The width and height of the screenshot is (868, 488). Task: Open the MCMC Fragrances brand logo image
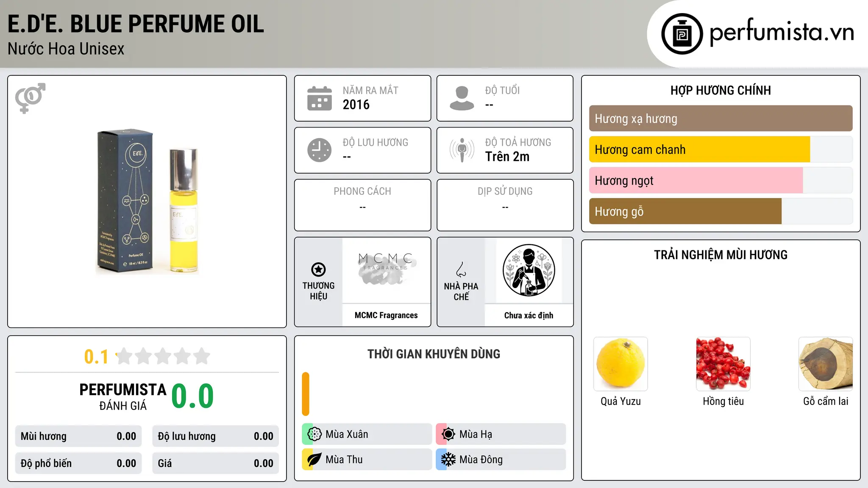click(x=386, y=270)
